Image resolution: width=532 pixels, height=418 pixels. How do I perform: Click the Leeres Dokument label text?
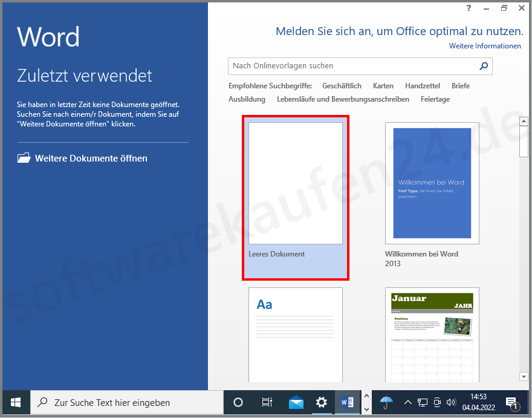(276, 254)
